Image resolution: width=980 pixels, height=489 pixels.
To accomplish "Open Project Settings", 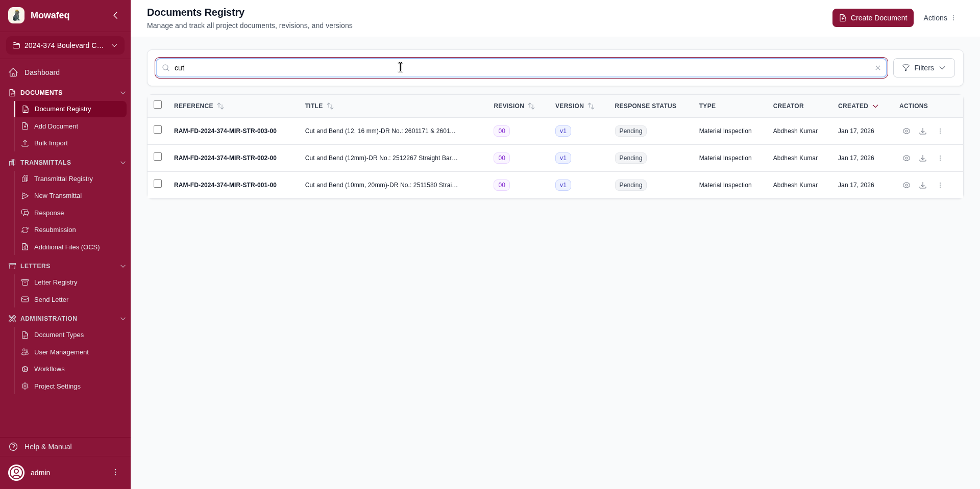I will pyautogui.click(x=57, y=387).
